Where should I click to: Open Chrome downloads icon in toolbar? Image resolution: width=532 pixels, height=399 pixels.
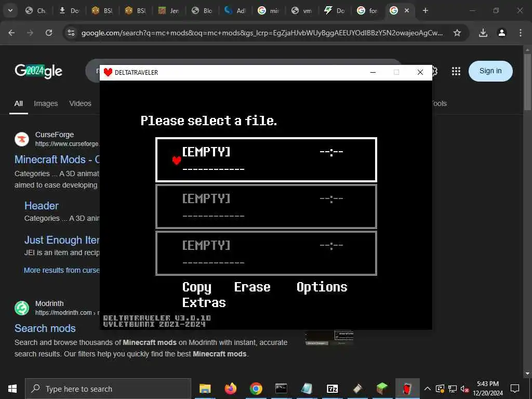[x=483, y=33]
